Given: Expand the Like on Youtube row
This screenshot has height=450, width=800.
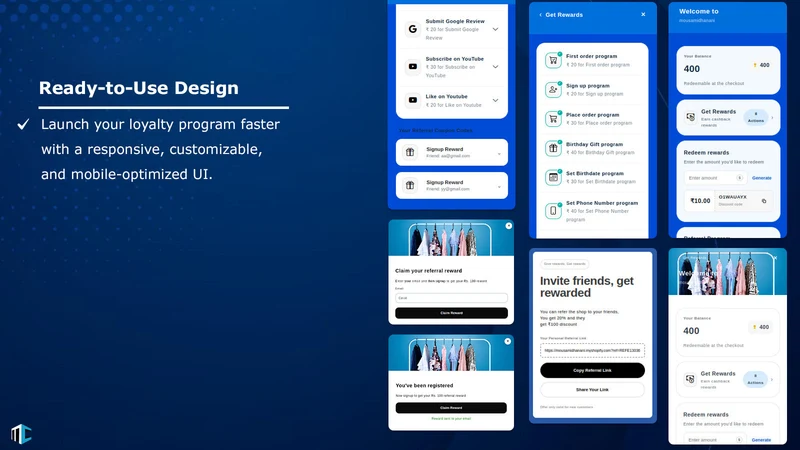Looking at the screenshot, I should point(495,101).
